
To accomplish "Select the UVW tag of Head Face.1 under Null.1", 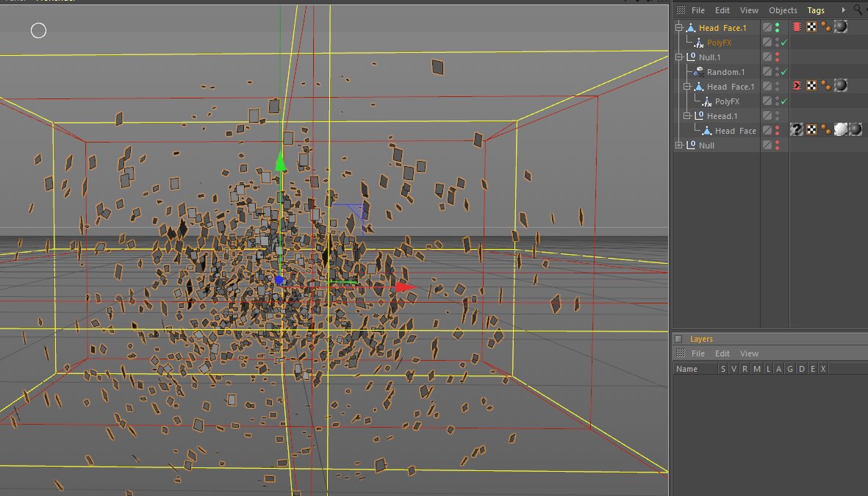I will coord(811,85).
